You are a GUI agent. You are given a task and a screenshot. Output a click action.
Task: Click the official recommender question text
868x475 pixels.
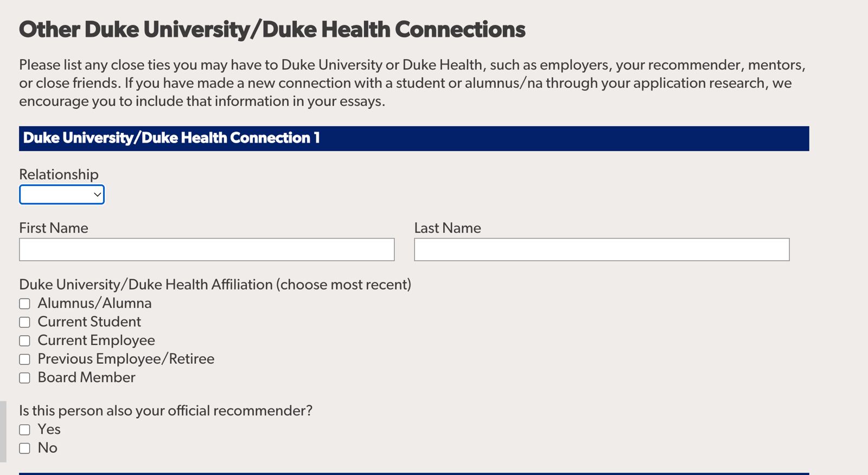pyautogui.click(x=165, y=411)
